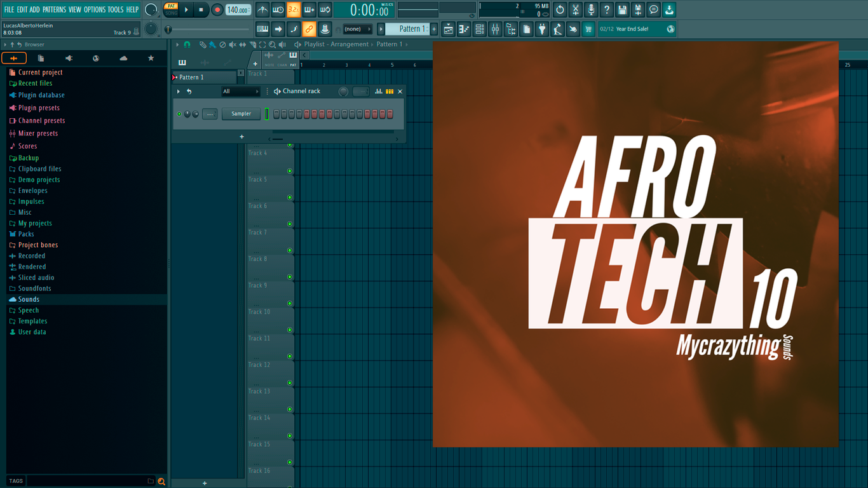The width and height of the screenshot is (868, 488).
Task: Open the channel rack 'All' filter dropdown
Action: tap(241, 91)
